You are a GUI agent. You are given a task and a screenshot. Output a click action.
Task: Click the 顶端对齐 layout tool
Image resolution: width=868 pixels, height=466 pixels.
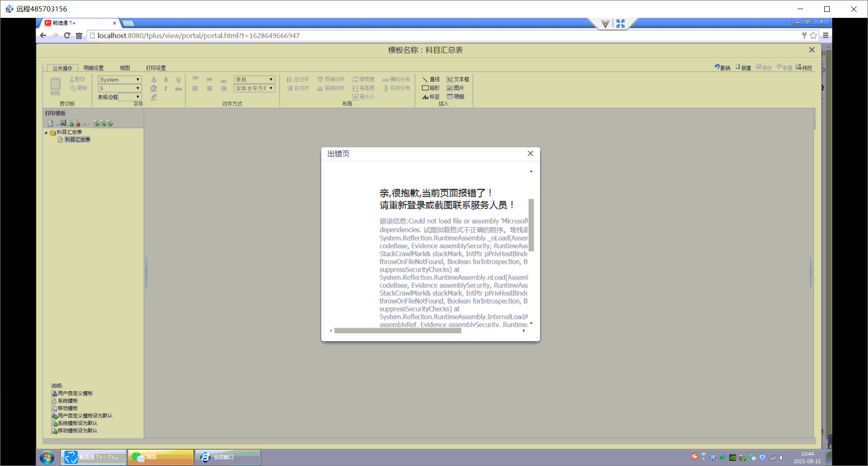pyautogui.click(x=331, y=79)
